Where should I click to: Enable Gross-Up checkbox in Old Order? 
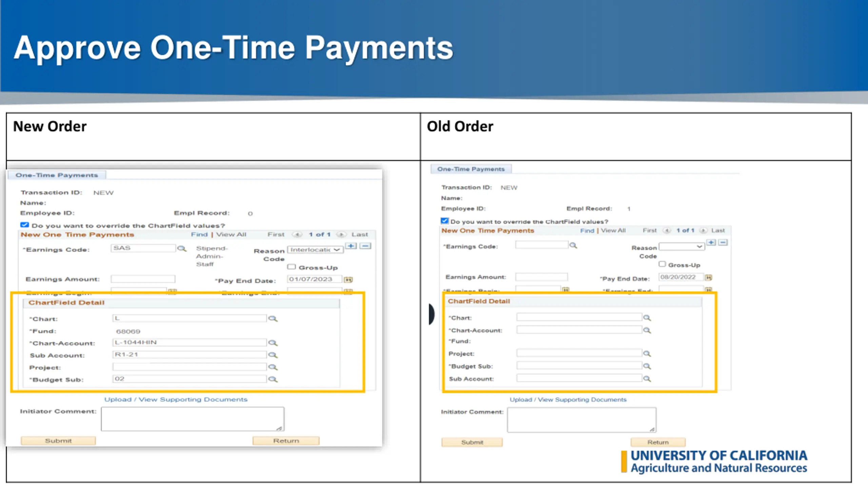click(662, 264)
